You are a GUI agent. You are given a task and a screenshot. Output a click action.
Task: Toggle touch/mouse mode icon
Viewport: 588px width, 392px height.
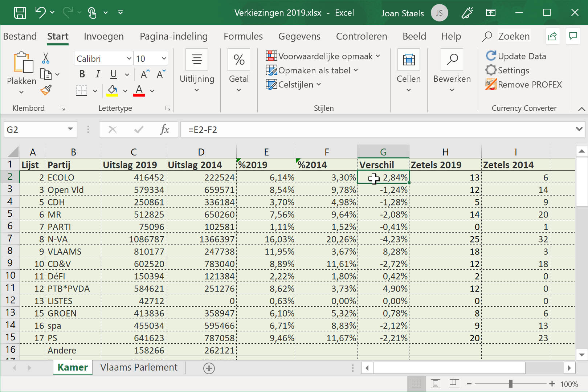tap(92, 13)
